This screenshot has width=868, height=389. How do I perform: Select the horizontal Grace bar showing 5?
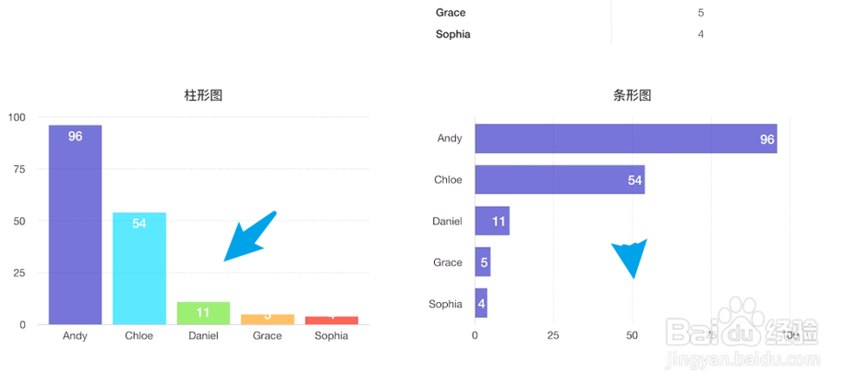click(482, 261)
